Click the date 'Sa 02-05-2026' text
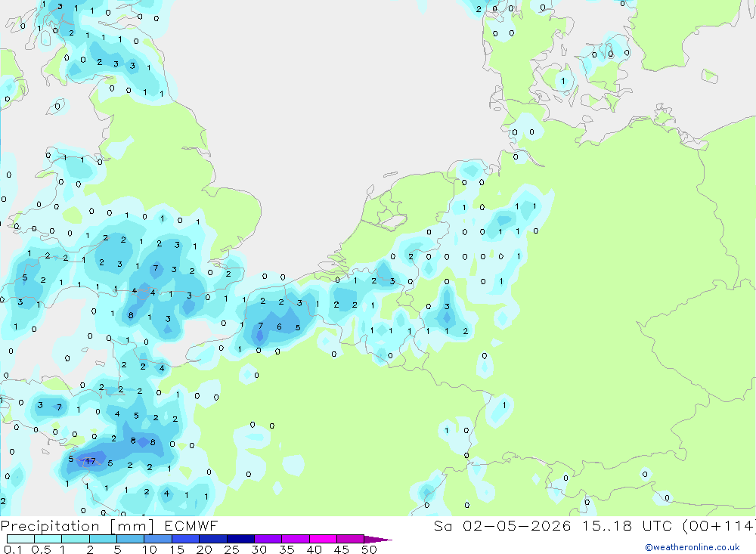Image resolution: width=756 pixels, height=554 pixels. click(503, 526)
